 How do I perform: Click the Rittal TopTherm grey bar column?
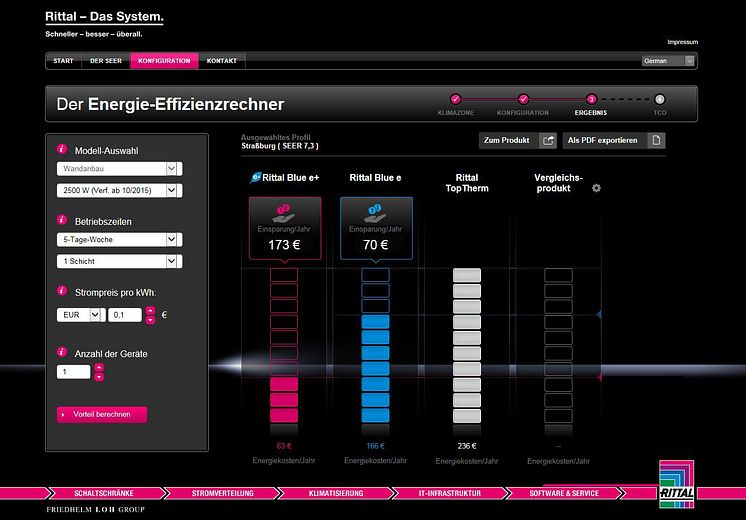coord(467,346)
